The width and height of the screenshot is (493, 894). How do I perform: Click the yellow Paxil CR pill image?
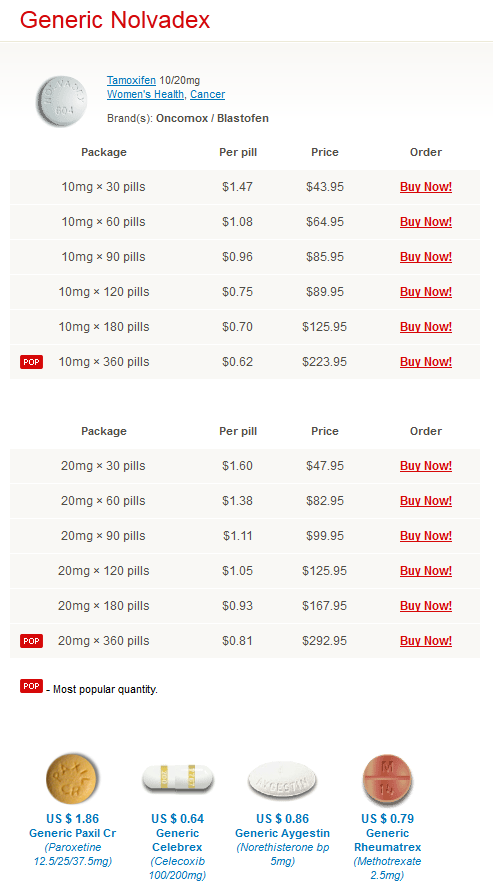[x=72, y=778]
